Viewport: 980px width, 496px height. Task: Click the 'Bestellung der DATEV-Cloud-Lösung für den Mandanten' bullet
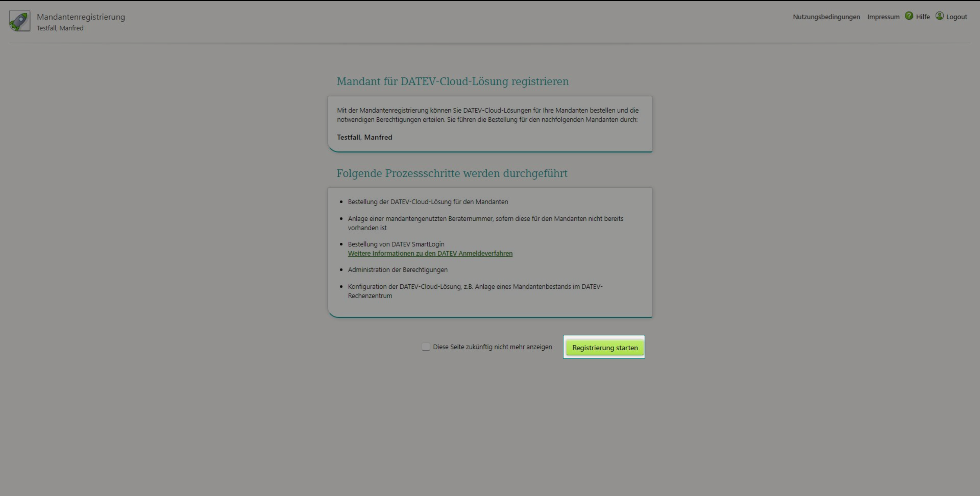[x=428, y=202]
